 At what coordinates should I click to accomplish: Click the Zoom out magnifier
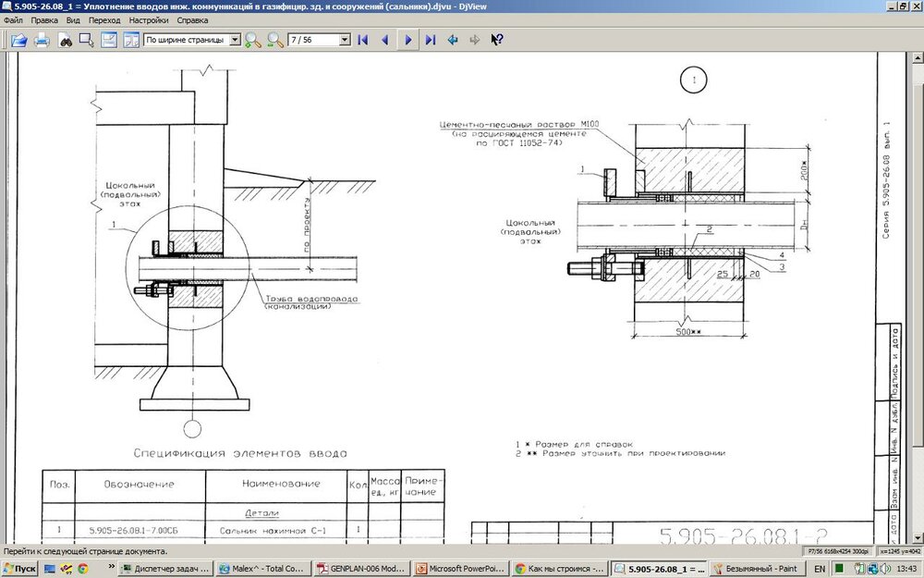click(x=274, y=40)
